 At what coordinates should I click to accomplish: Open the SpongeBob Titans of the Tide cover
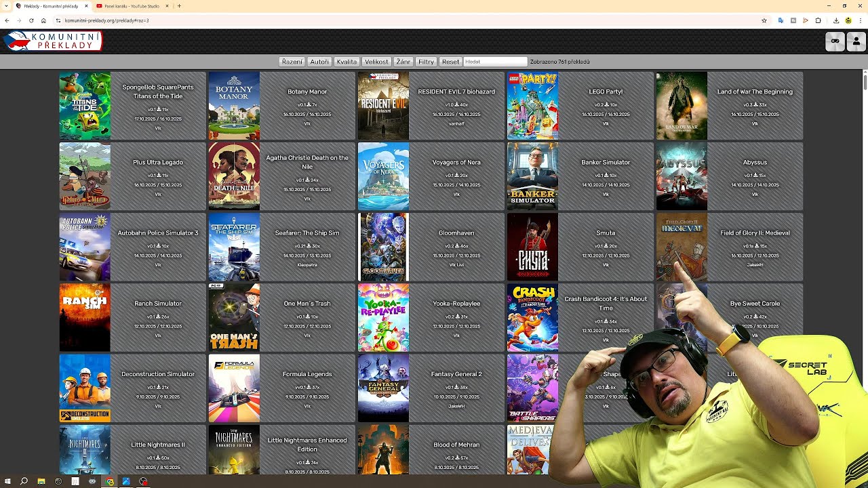point(85,106)
